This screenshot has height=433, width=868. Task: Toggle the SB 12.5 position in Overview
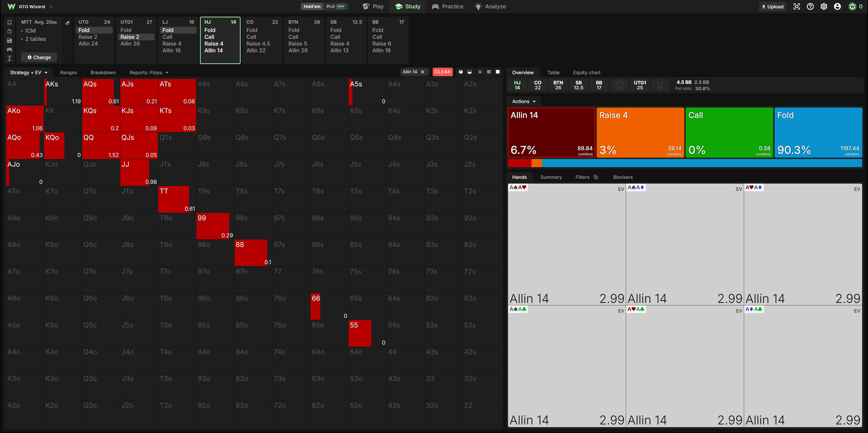coord(578,85)
